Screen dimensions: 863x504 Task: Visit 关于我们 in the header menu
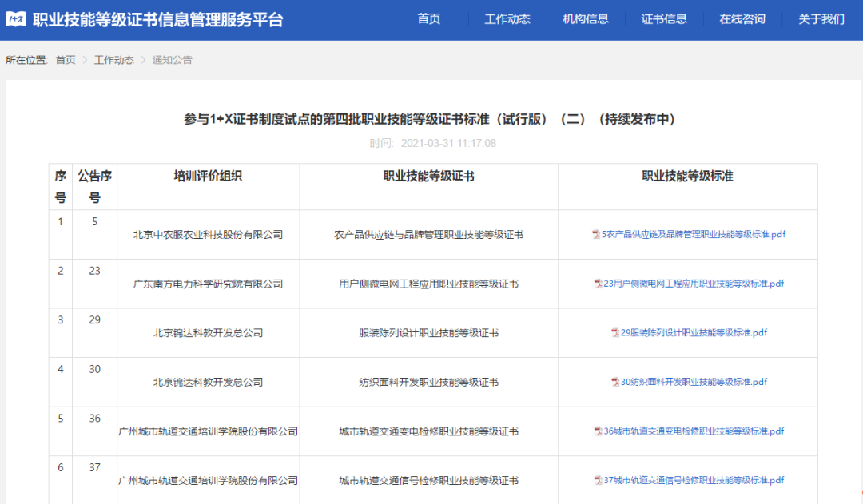(x=821, y=19)
